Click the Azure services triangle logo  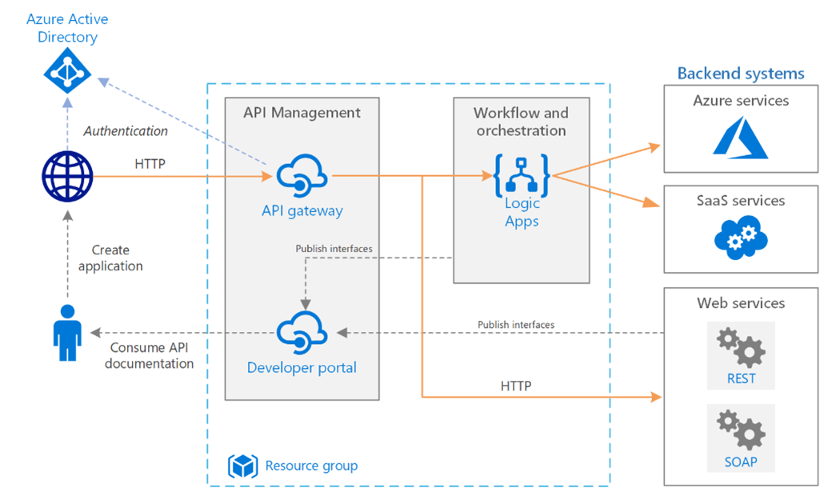(740, 138)
